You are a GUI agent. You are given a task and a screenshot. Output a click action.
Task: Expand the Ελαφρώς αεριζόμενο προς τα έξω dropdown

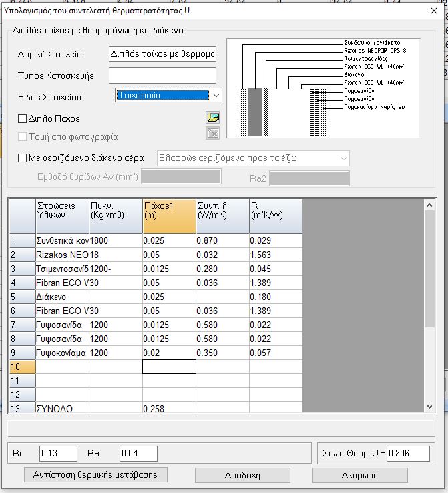pyautogui.click(x=343, y=158)
